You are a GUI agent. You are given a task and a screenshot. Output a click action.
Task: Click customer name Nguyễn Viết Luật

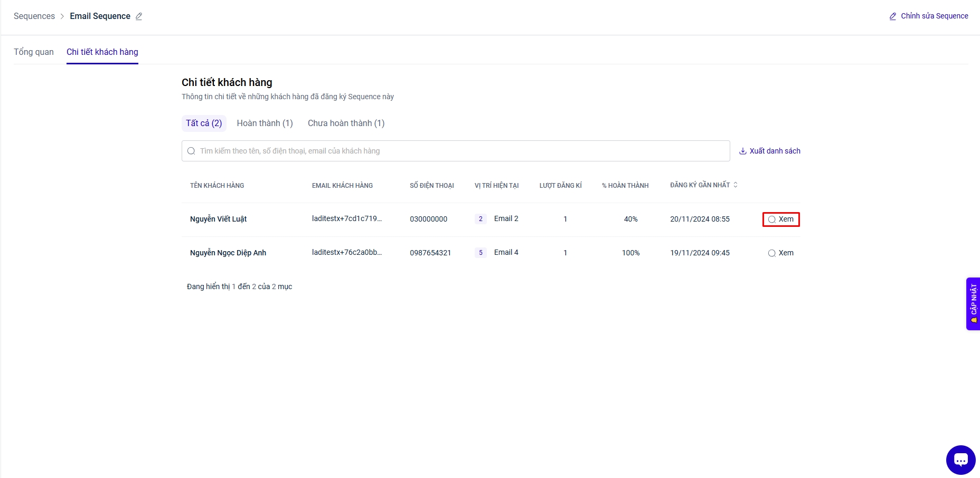click(x=218, y=219)
